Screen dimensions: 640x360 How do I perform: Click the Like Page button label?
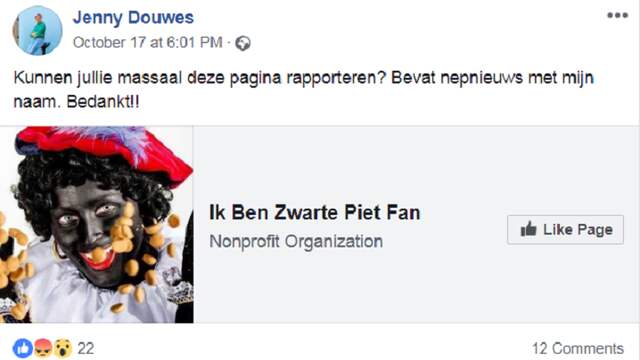(x=578, y=229)
